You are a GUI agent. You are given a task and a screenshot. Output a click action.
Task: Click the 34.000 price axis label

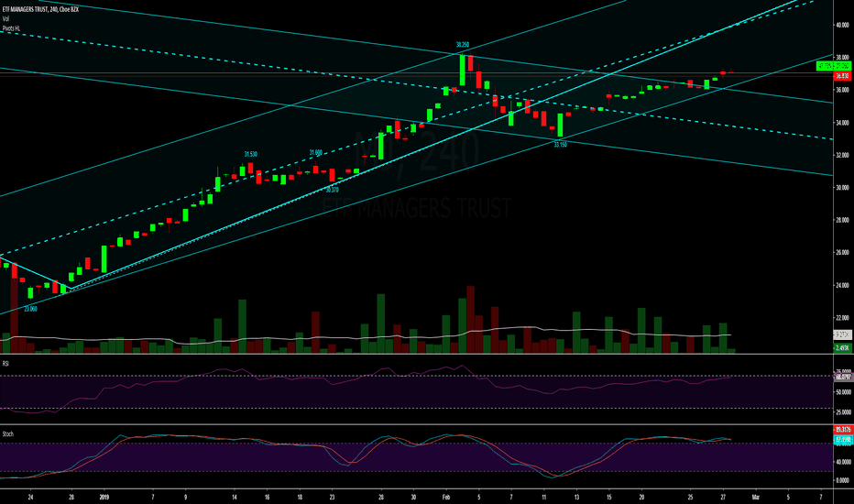842,123
